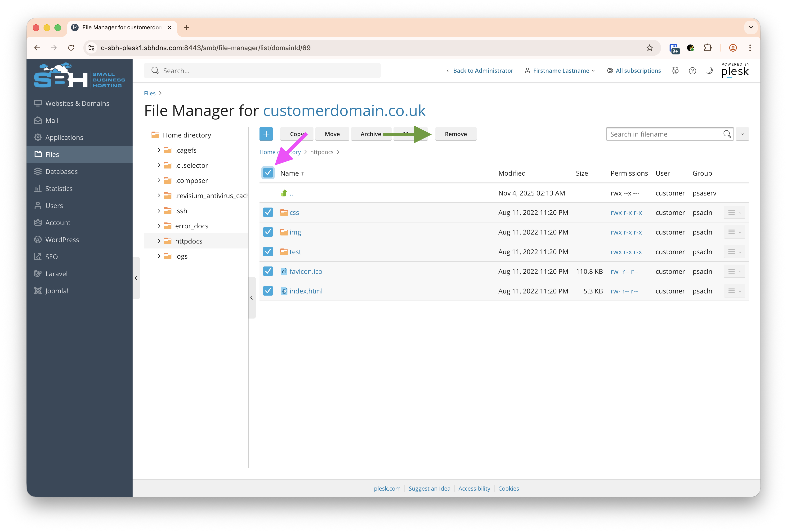Viewport: 787px width, 532px height.
Task: Uncheck the select-all checkbox next to Name
Action: (x=268, y=173)
